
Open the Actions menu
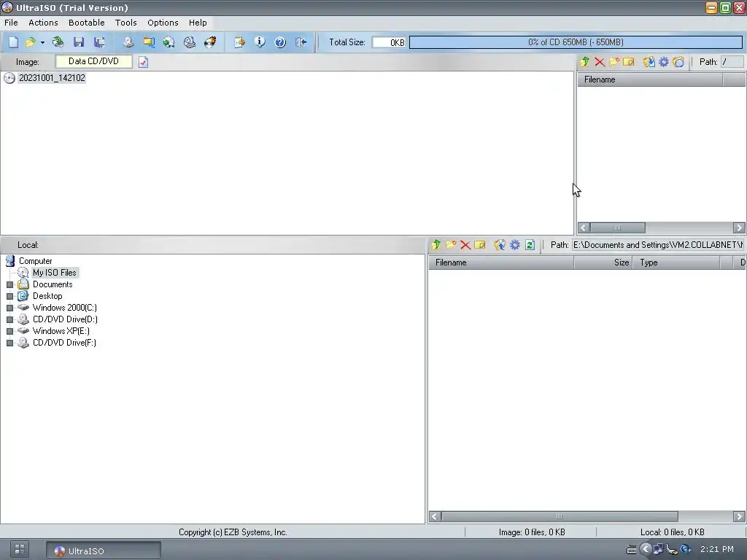pyautogui.click(x=43, y=23)
